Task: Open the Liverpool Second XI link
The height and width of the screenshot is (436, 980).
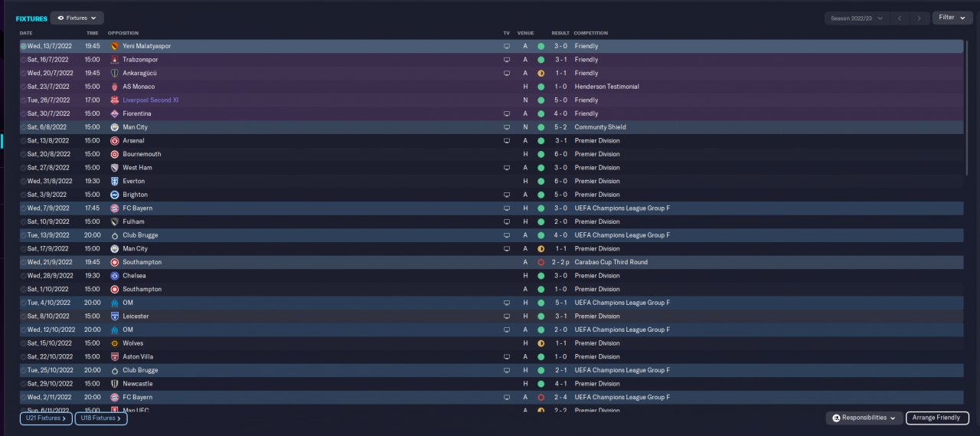Action: [150, 100]
